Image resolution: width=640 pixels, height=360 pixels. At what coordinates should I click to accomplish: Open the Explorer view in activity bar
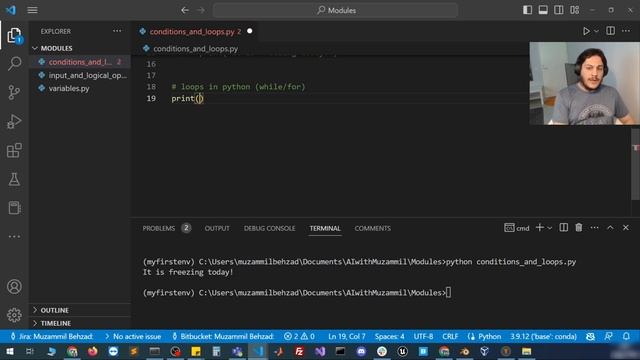pyautogui.click(x=14, y=36)
